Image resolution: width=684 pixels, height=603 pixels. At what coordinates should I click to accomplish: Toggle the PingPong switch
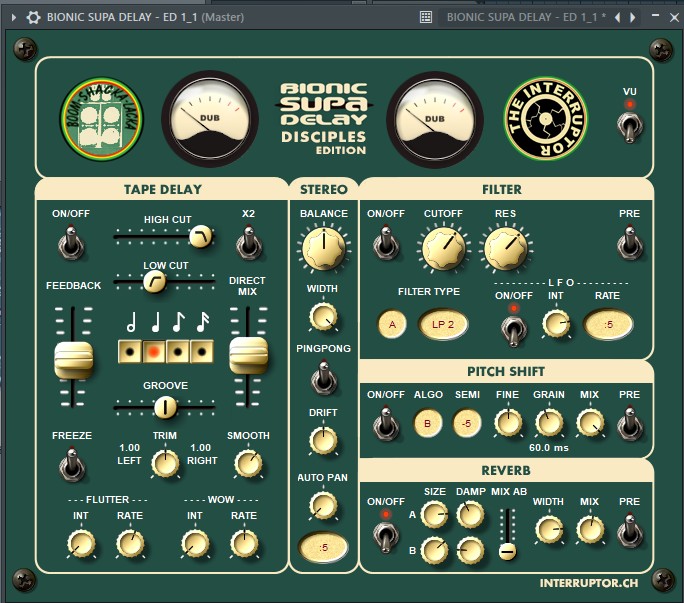[324, 377]
